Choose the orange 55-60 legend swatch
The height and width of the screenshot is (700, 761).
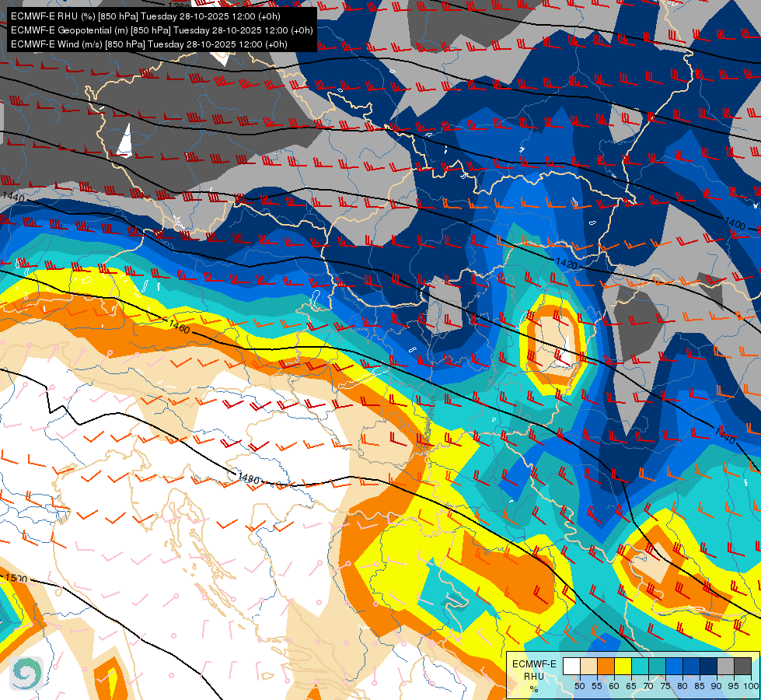tap(606, 666)
